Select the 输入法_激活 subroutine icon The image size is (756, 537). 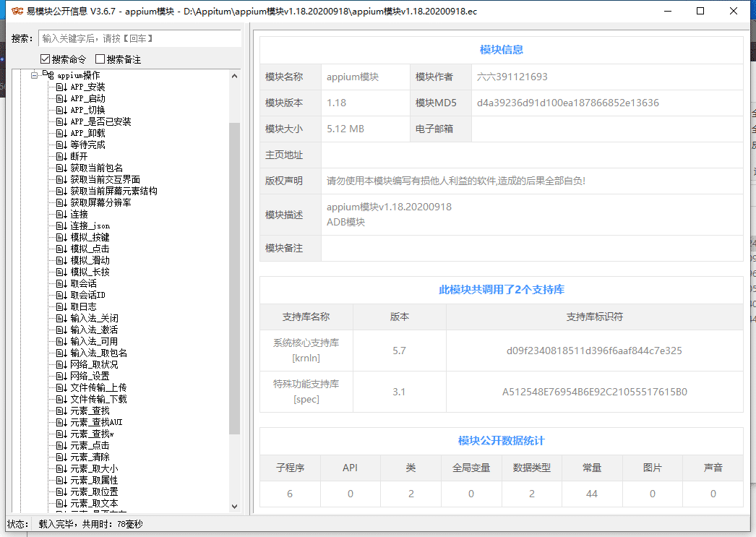[x=61, y=330]
